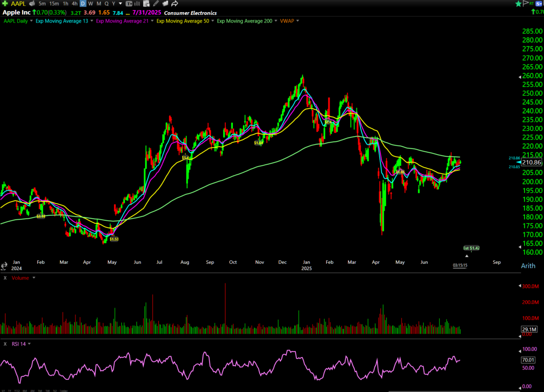Select the 5m timeframe
Viewport: 544px width, 392px height.
pos(42,3)
